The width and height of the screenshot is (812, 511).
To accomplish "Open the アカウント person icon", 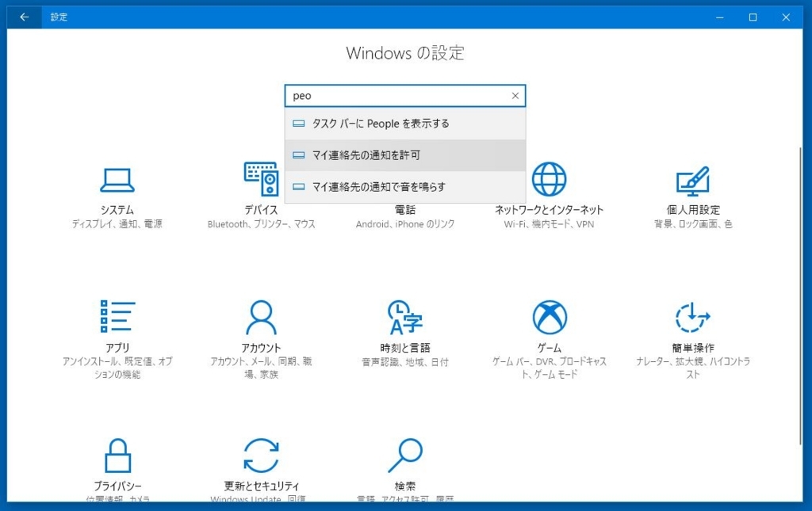I will point(261,317).
